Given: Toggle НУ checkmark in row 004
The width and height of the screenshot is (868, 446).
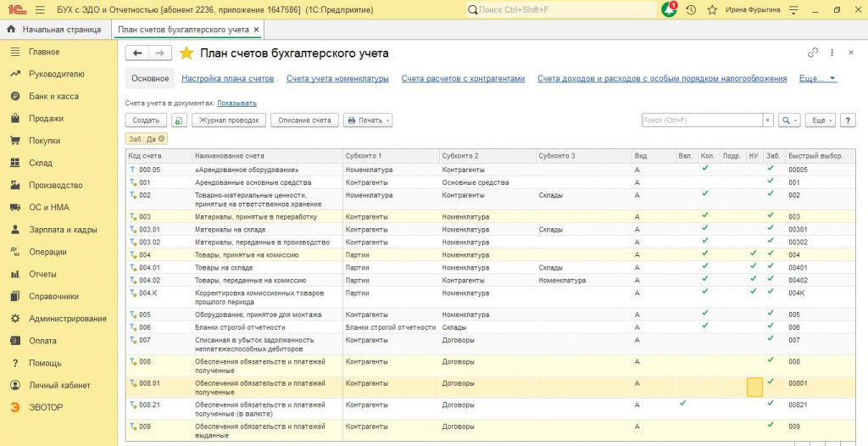Looking at the screenshot, I should point(753,254).
